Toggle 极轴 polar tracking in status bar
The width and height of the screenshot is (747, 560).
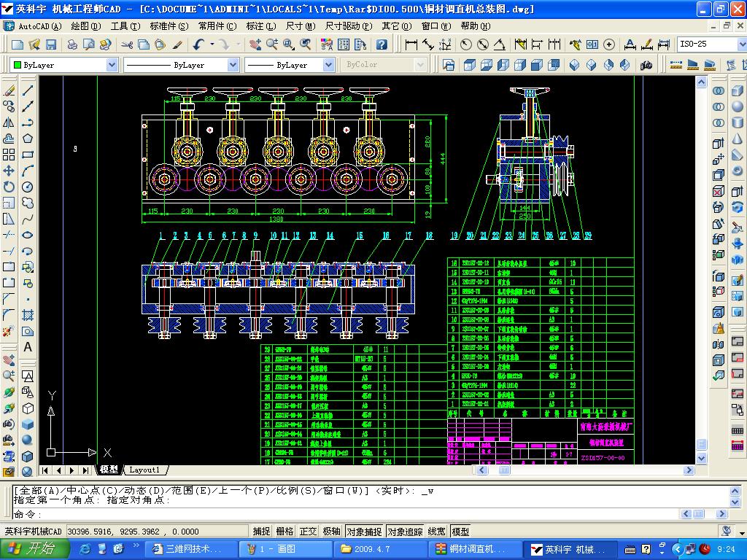[331, 532]
